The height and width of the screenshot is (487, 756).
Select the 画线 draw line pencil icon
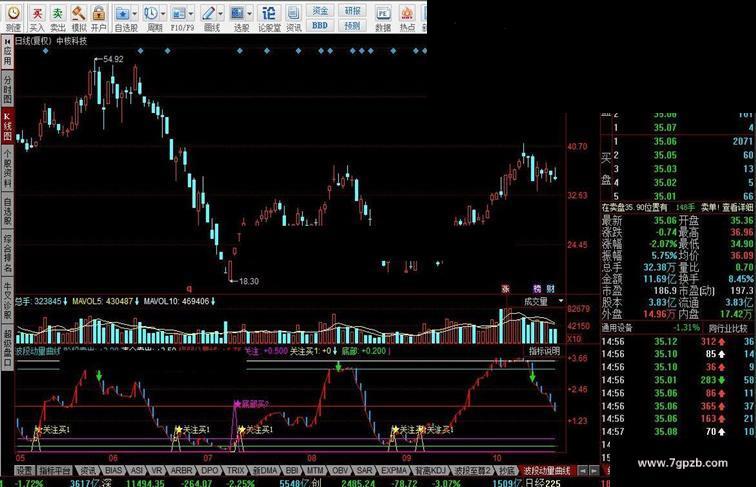coord(209,13)
